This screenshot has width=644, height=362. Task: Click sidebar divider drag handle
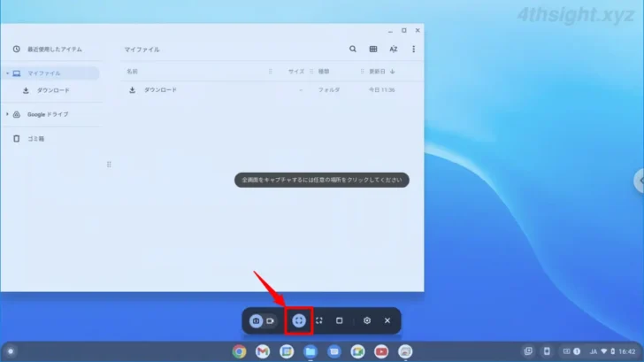pos(109,165)
